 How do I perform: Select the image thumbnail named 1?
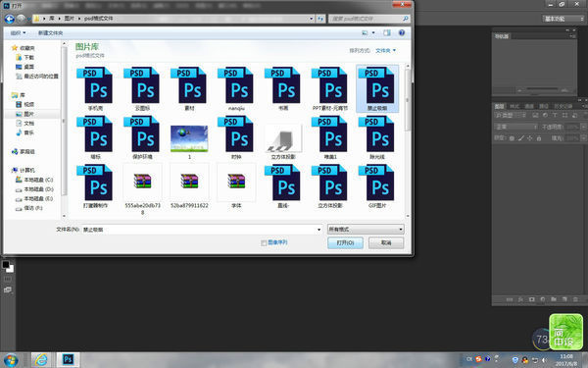(189, 141)
